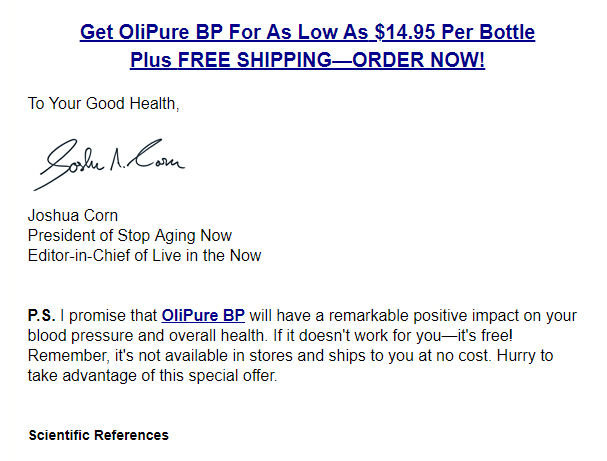Click the printed name 'Joshua Corn'
The width and height of the screenshot is (607, 461).
(73, 216)
